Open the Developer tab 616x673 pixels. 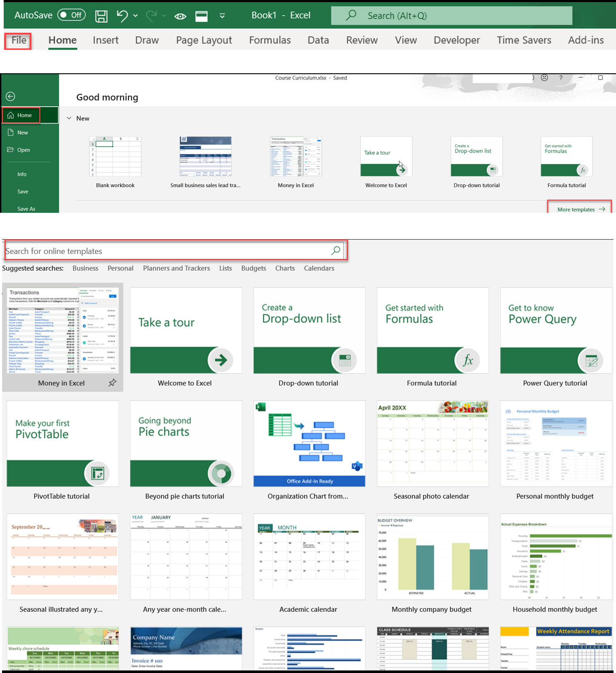(x=457, y=40)
